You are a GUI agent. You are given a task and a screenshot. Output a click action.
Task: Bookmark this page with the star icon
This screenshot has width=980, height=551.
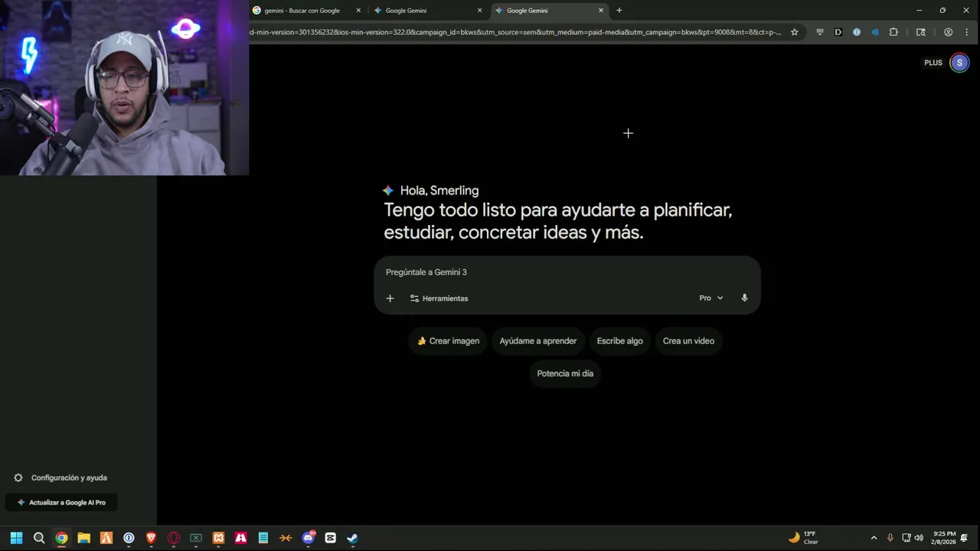click(794, 32)
